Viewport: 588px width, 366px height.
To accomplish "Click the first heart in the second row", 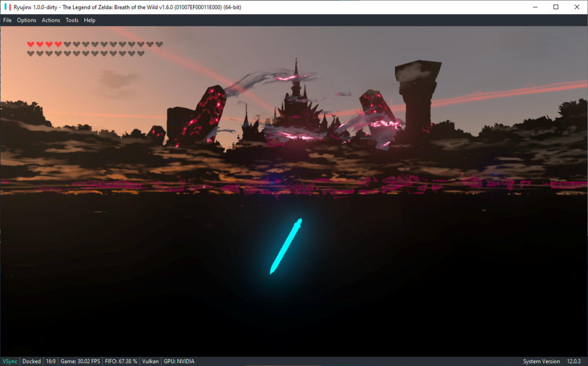I will pyautogui.click(x=31, y=54).
